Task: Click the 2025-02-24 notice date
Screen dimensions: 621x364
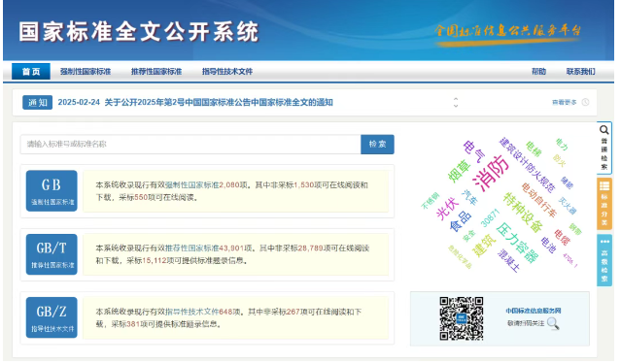Action: [x=79, y=103]
